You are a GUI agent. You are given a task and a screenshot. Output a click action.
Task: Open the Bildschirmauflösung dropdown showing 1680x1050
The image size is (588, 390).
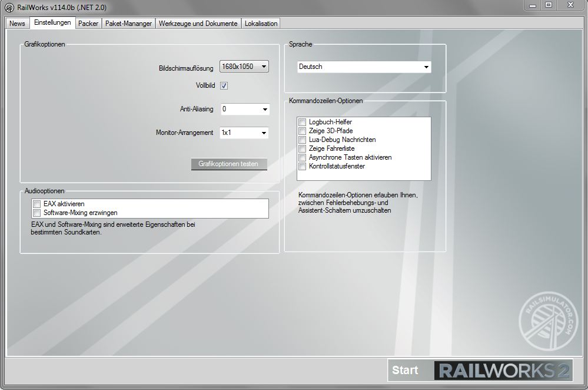[x=244, y=67]
